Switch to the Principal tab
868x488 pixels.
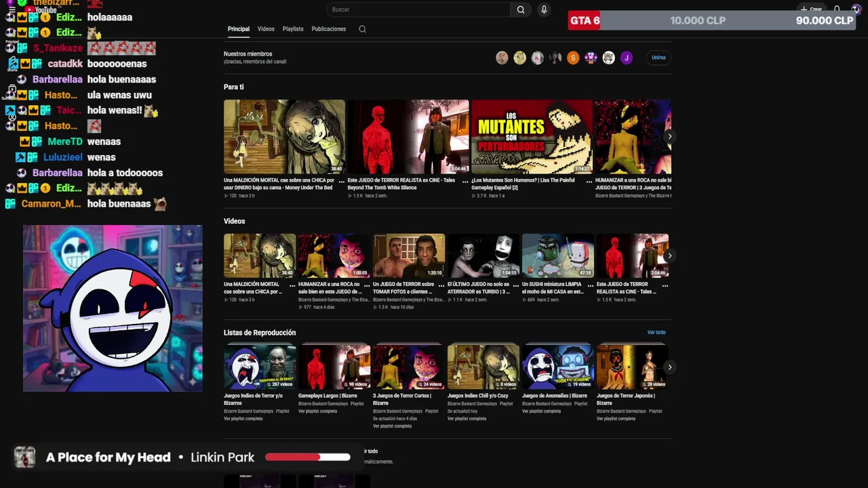click(x=239, y=29)
